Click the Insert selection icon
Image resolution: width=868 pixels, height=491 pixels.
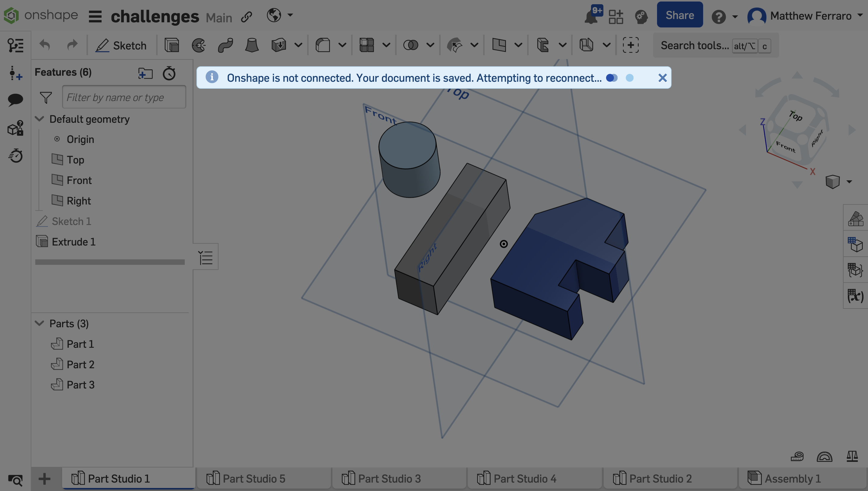[631, 45]
